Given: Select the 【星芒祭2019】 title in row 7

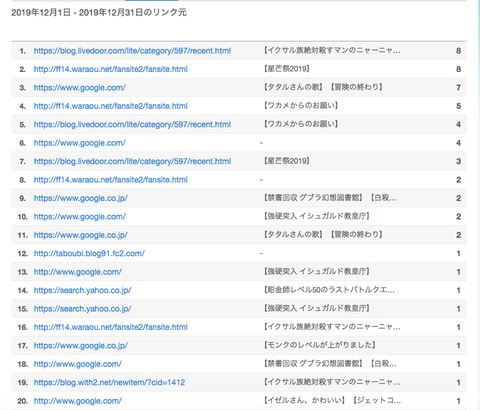Looking at the screenshot, I should (x=287, y=161).
